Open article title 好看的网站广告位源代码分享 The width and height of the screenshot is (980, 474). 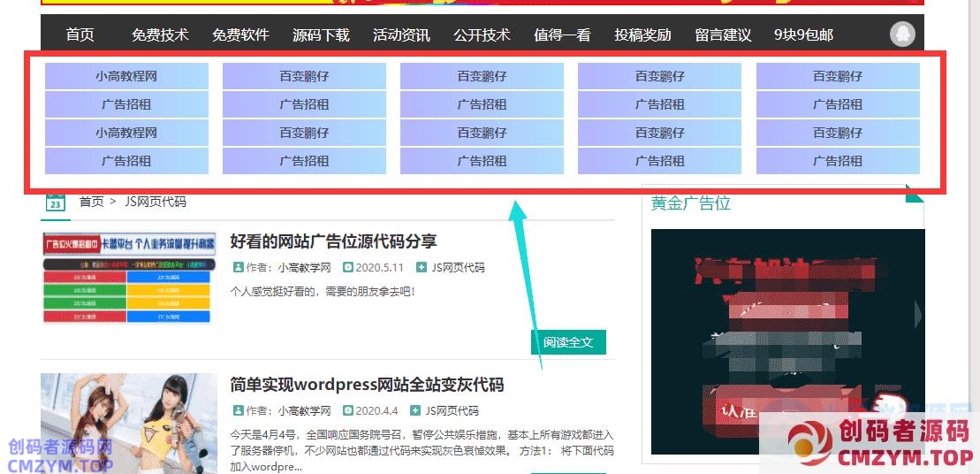333,241
